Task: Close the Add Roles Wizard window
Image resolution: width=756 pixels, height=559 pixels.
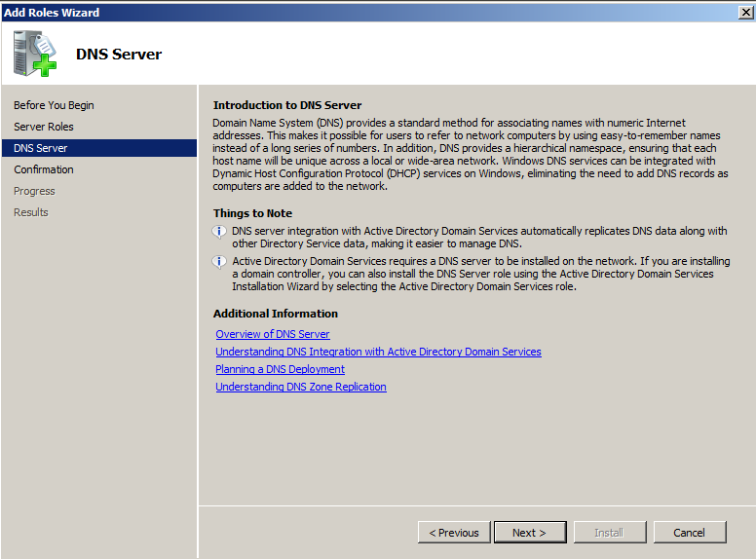Action: [x=746, y=12]
